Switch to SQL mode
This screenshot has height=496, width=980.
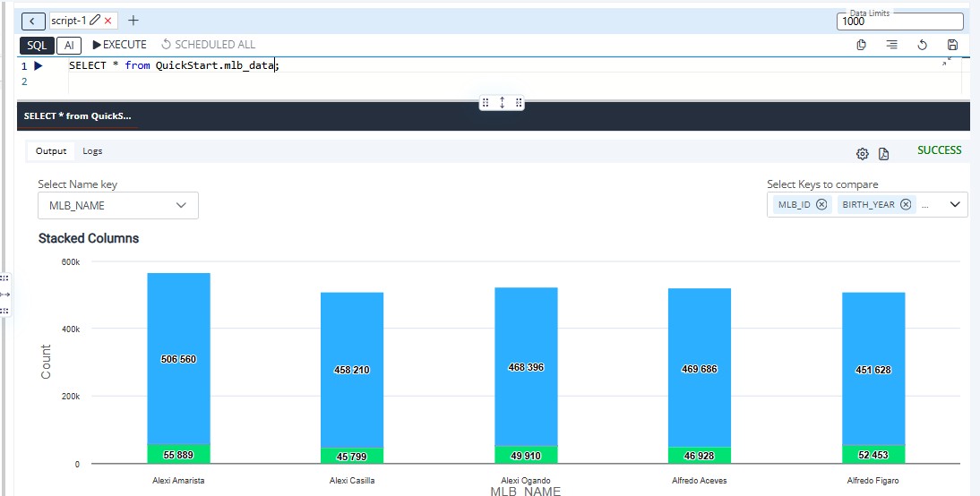click(x=36, y=45)
